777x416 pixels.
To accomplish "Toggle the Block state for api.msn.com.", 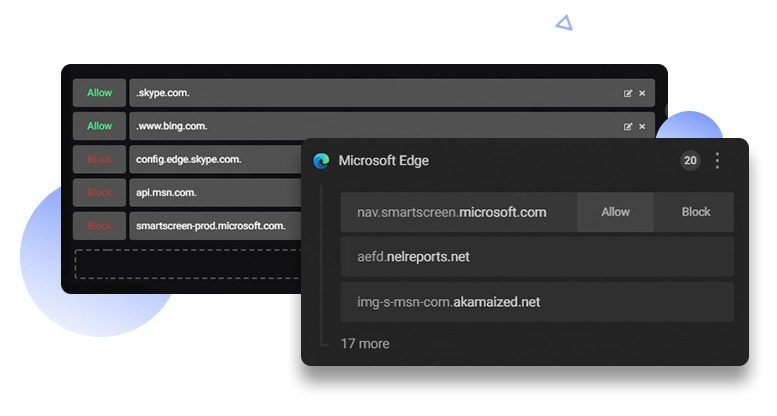I will pyautogui.click(x=100, y=192).
